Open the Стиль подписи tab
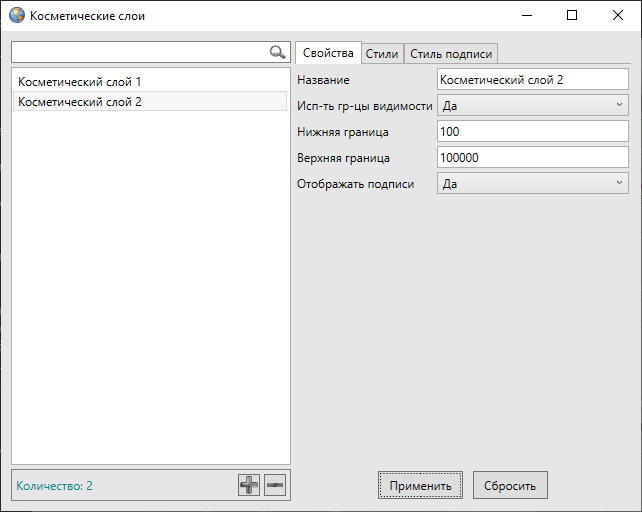This screenshot has width=642, height=512. 451,54
